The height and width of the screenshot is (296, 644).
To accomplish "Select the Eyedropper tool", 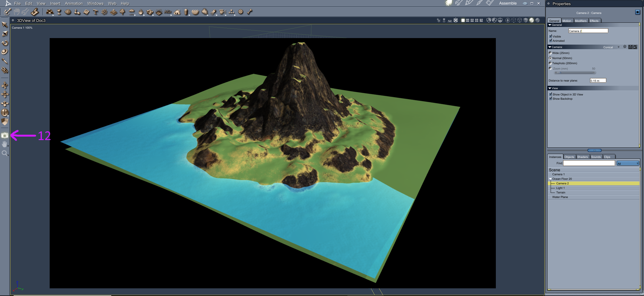I will (5, 61).
